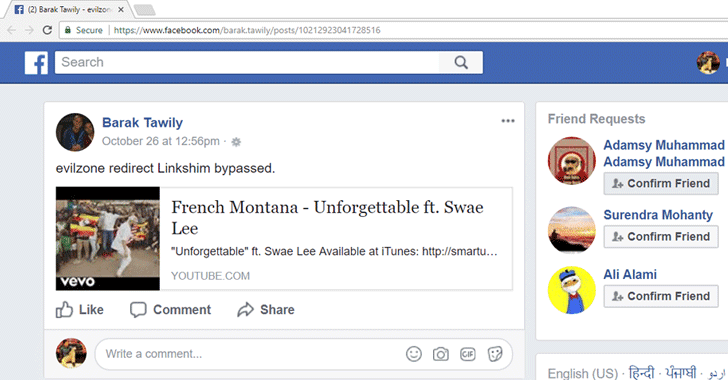728x380 pixels.
Task: Click the Write a comment field
Action: click(251, 354)
